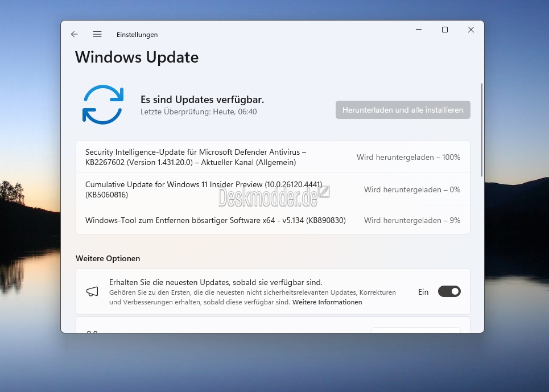Select the KB890830 malicious software tool entry
Image resolution: width=549 pixels, height=392 pixels.
pyautogui.click(x=273, y=220)
